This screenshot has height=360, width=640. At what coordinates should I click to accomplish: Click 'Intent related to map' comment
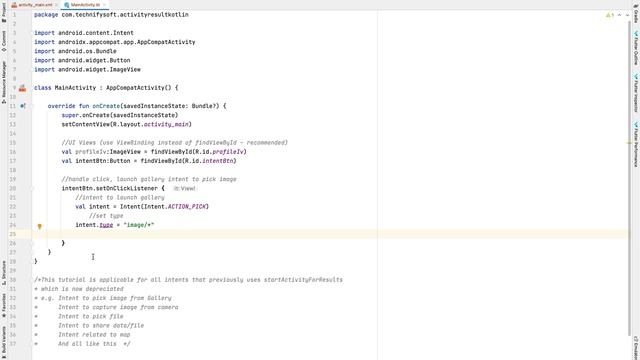[94, 335]
